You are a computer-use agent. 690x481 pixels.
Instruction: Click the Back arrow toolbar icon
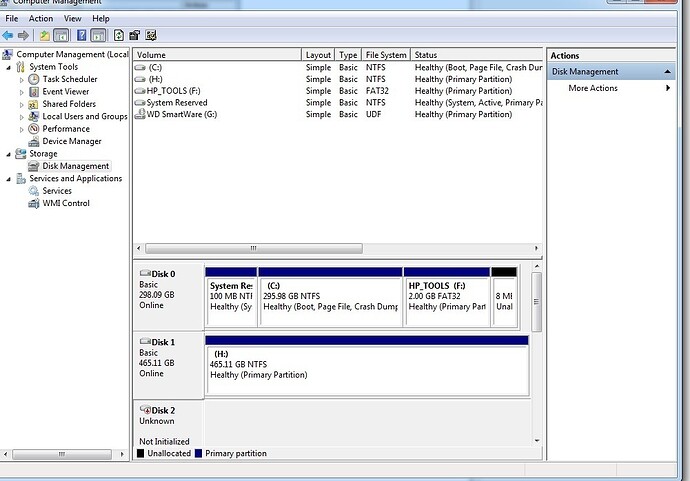pos(7,35)
